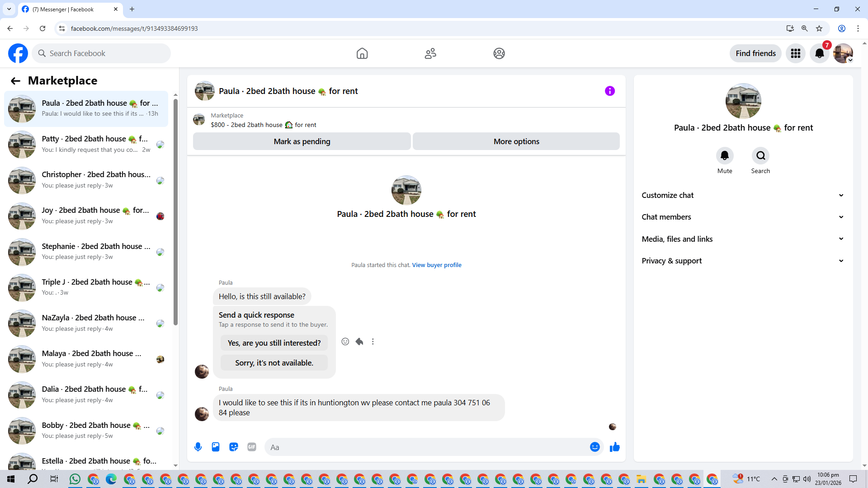Screen dimensions: 868x488
Task: Click the voice clip microphone icon
Action: (x=198, y=447)
